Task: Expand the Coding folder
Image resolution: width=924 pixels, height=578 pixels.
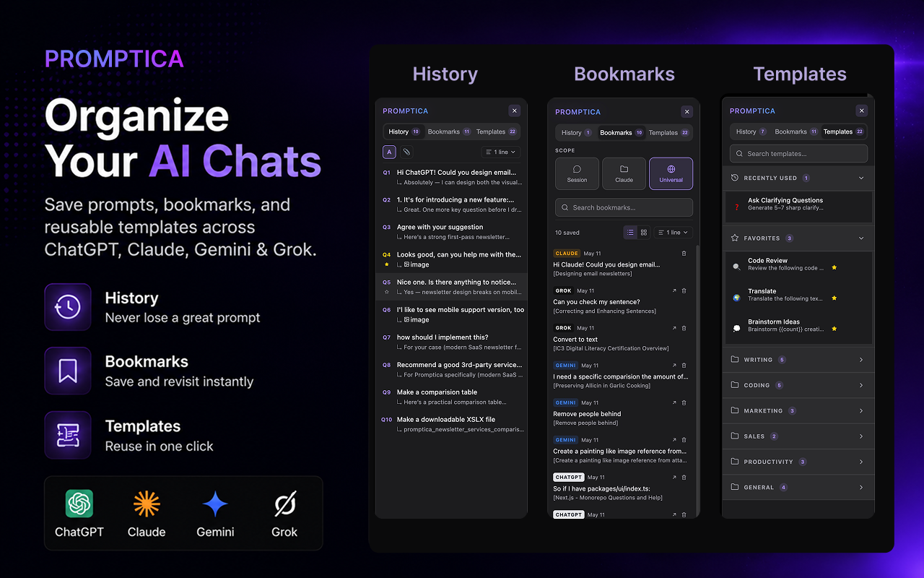Action: 798,385
